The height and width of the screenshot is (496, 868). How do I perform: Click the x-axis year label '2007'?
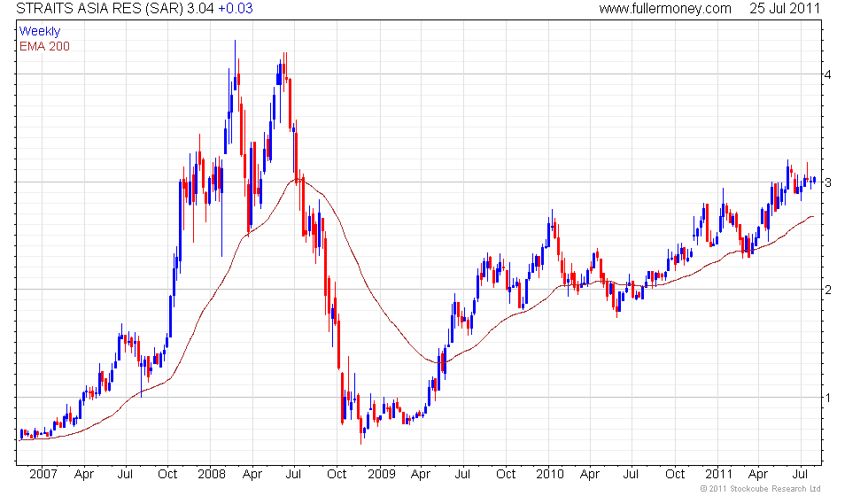(x=43, y=475)
